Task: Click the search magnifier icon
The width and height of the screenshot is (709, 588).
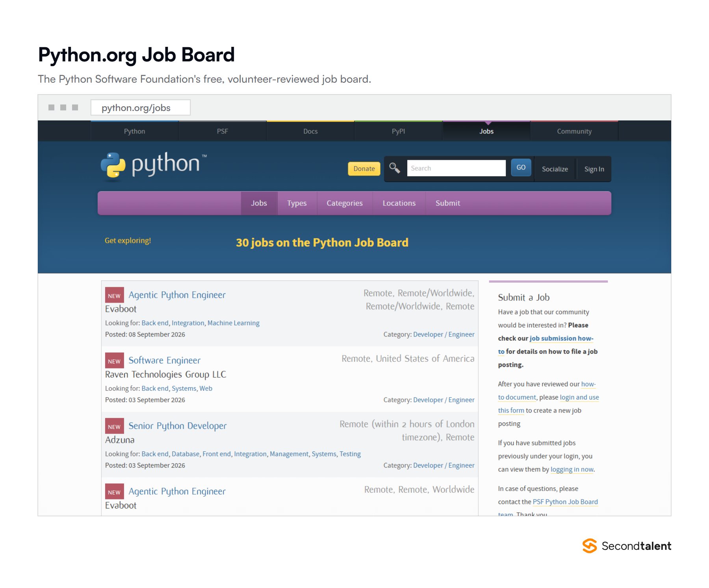Action: click(x=395, y=168)
